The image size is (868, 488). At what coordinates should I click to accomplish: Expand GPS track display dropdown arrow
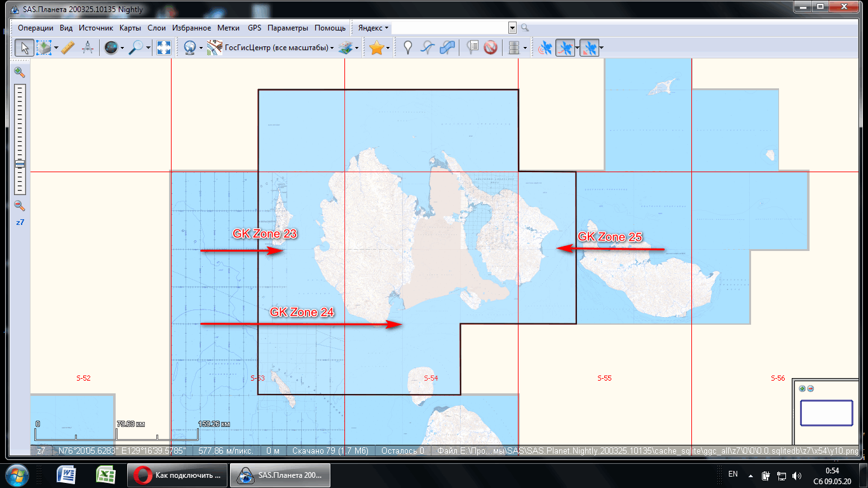576,48
